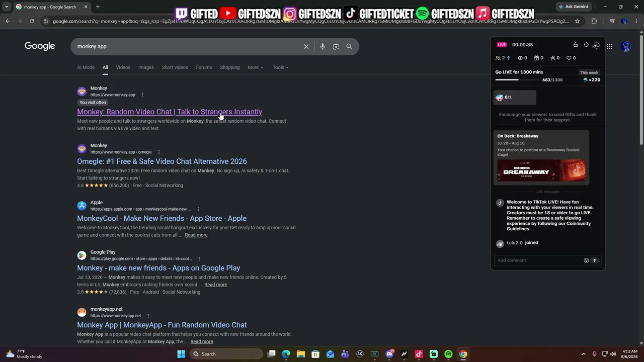Click the Ask Gemini button
The height and width of the screenshot is (362, 644).
pyautogui.click(x=573, y=7)
